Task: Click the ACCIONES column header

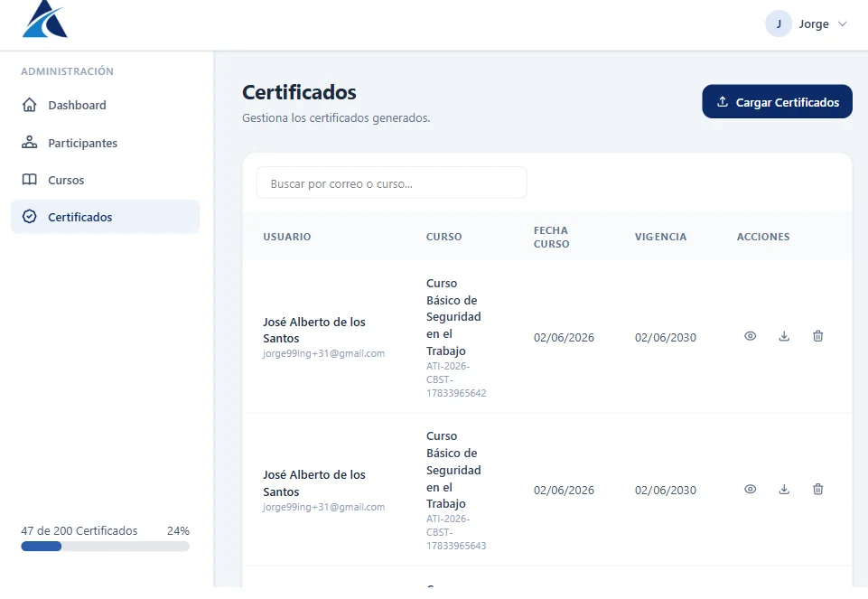Action: click(x=763, y=237)
